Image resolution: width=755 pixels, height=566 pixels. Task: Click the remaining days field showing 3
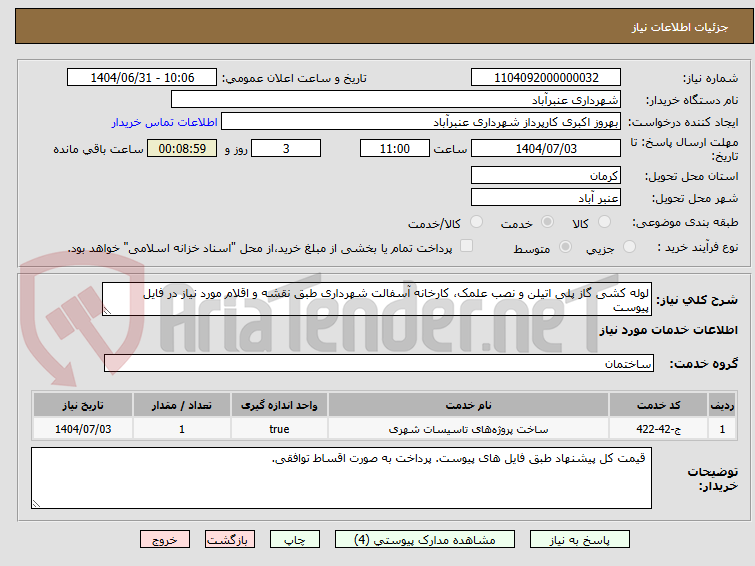pos(286,148)
